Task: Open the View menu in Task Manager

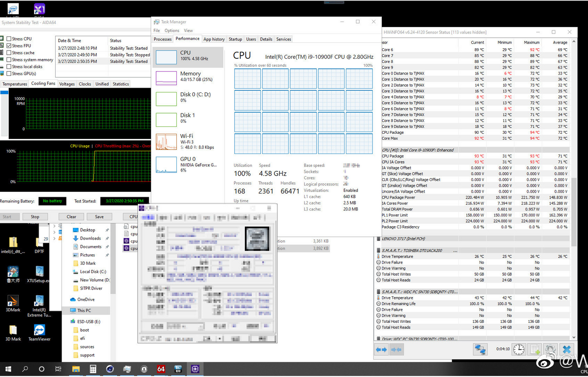Action: (x=188, y=31)
